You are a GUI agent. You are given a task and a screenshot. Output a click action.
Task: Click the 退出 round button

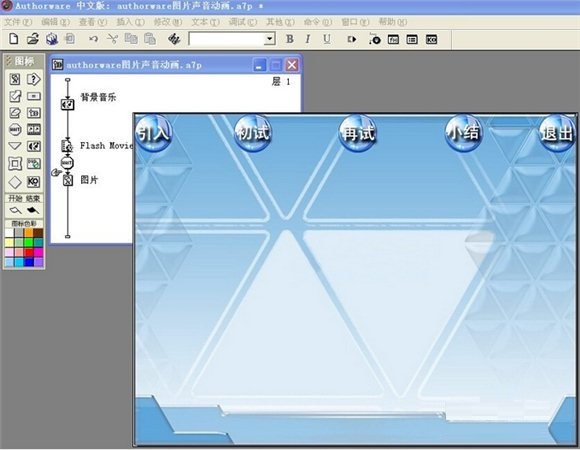[557, 133]
